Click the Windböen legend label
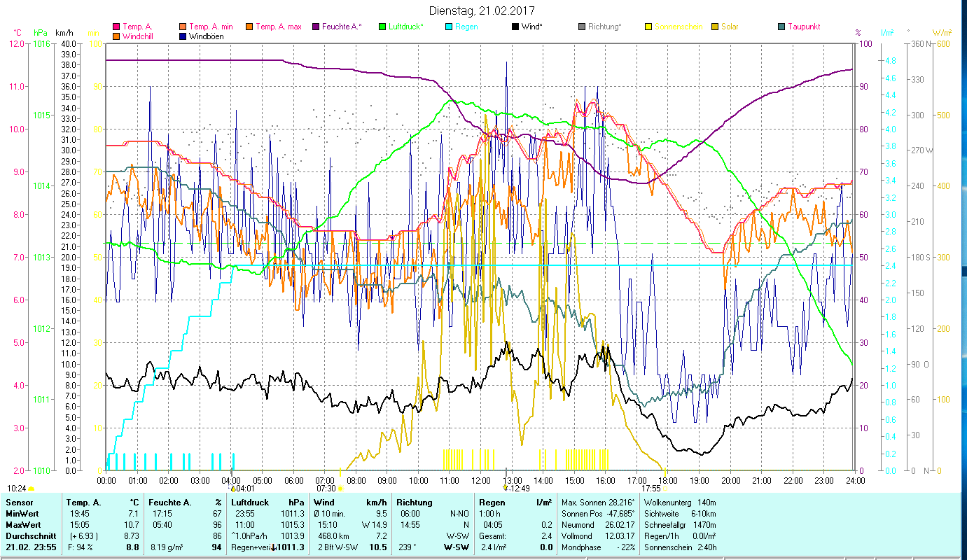 pos(207,36)
